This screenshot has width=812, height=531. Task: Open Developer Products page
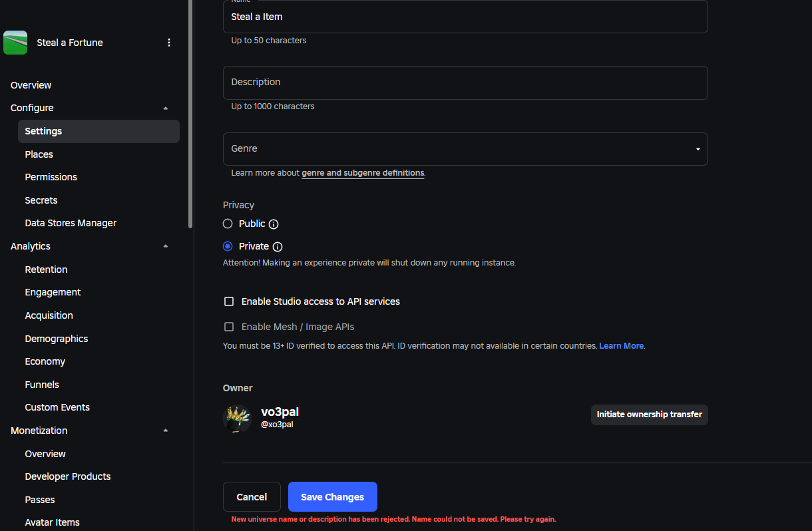(68, 476)
